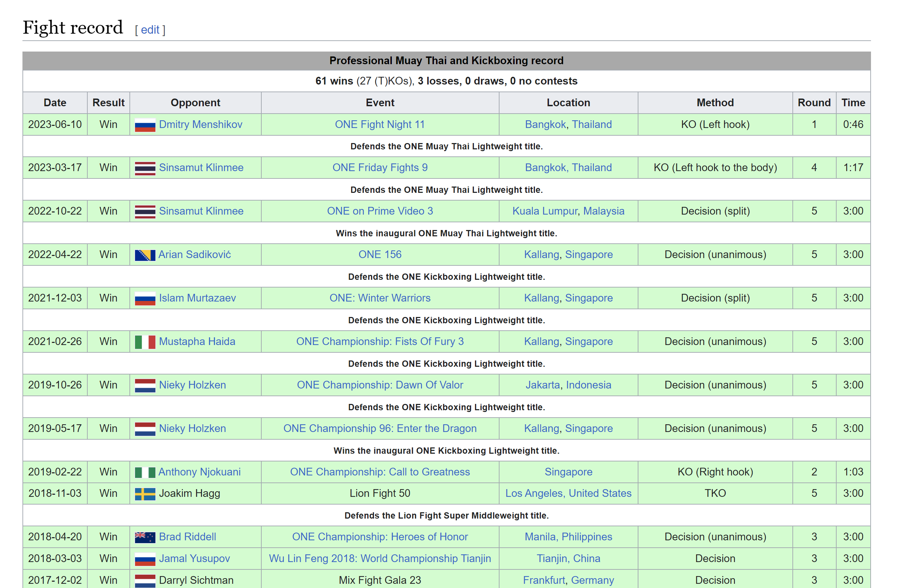Click the Italian flag beside Mustapha Haida

[145, 342]
